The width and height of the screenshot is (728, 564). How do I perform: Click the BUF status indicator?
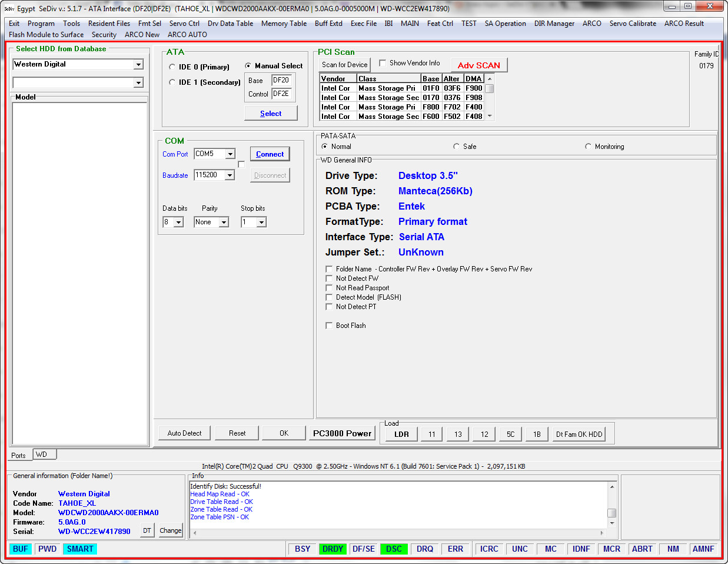(x=21, y=549)
